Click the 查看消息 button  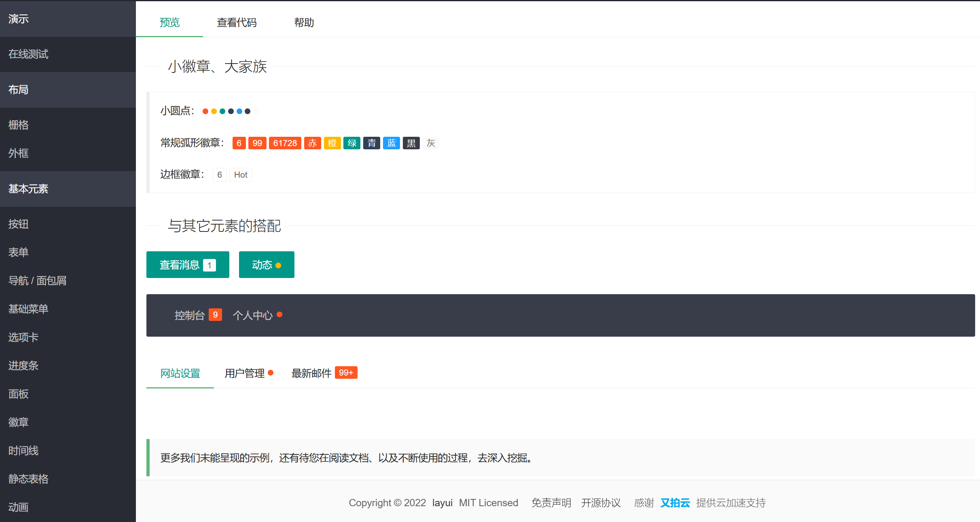click(187, 265)
